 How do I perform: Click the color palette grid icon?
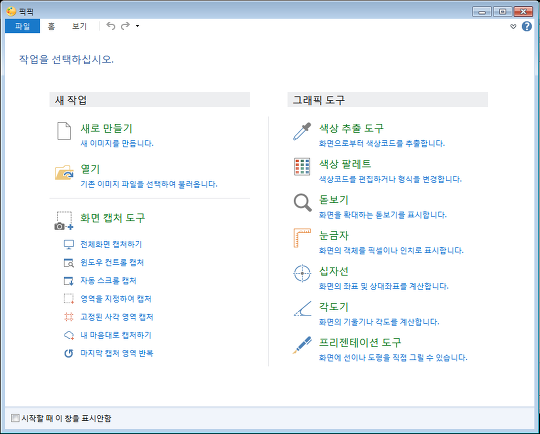[x=302, y=167]
